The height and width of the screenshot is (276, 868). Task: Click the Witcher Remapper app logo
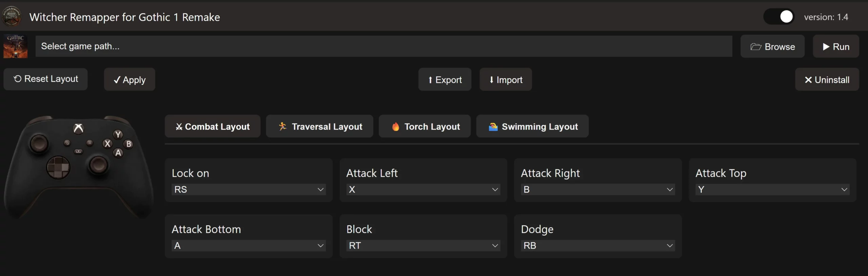click(x=12, y=16)
